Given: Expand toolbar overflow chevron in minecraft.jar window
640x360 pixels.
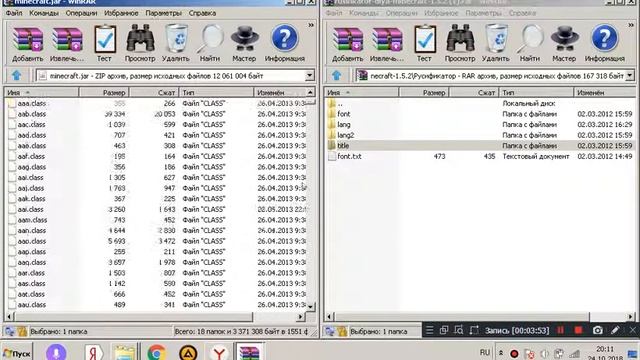Looking at the screenshot, I should click(311, 25).
